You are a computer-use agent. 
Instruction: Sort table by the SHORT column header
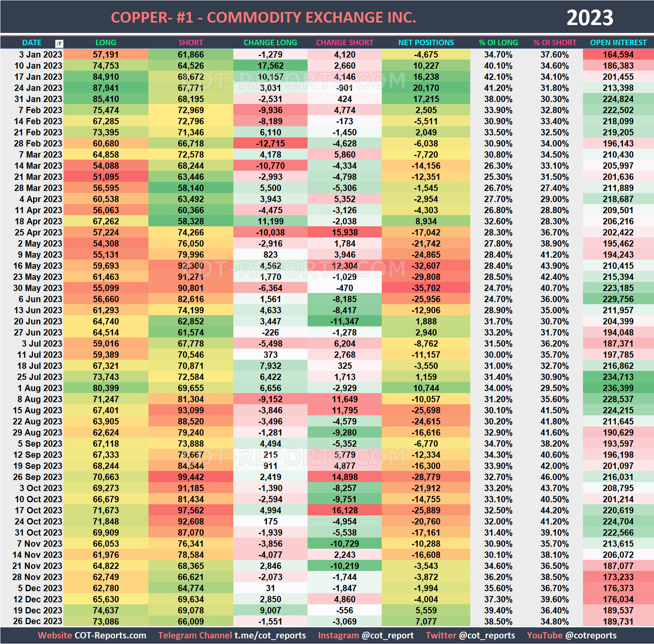pos(190,42)
